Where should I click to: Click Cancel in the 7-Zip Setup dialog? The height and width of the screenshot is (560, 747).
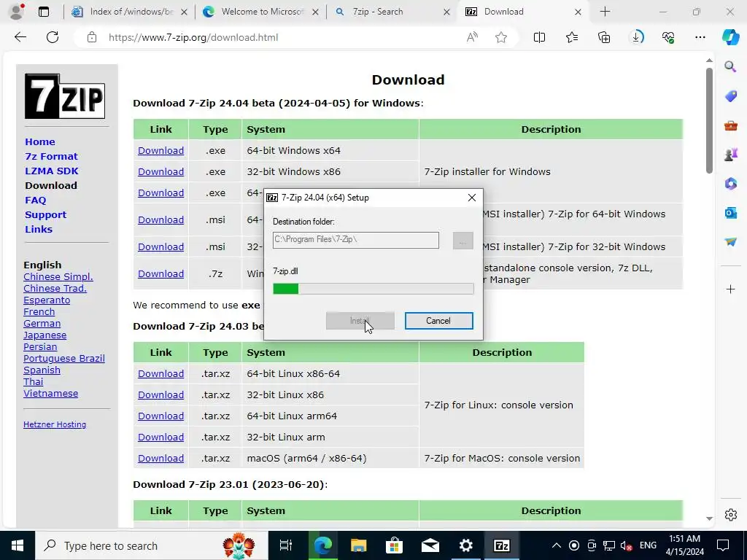(438, 321)
